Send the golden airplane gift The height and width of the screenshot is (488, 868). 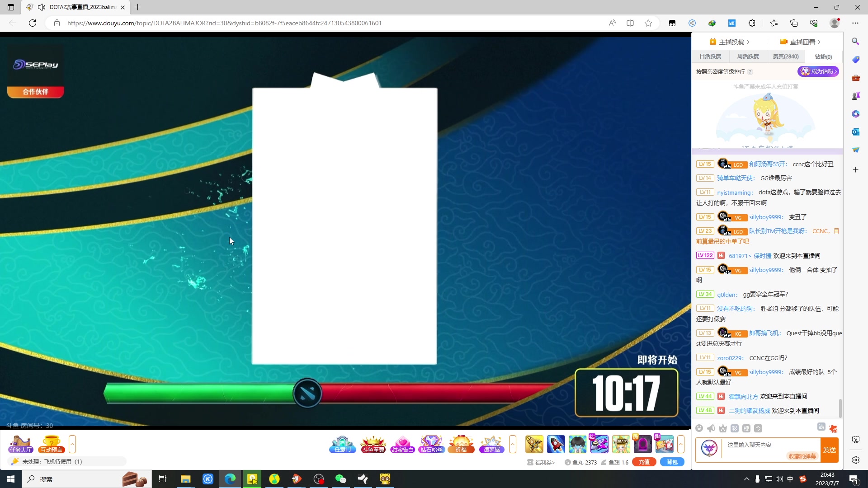point(534,444)
